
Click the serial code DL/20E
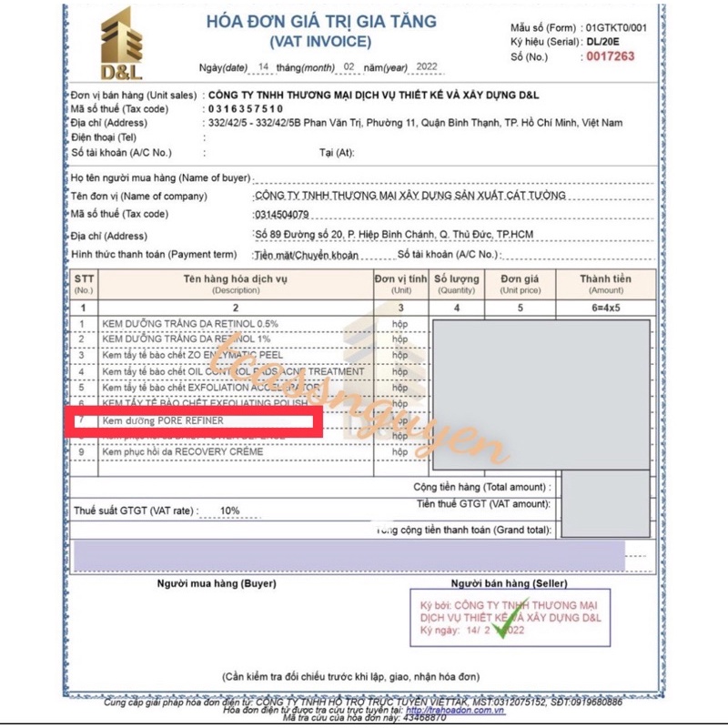click(602, 42)
